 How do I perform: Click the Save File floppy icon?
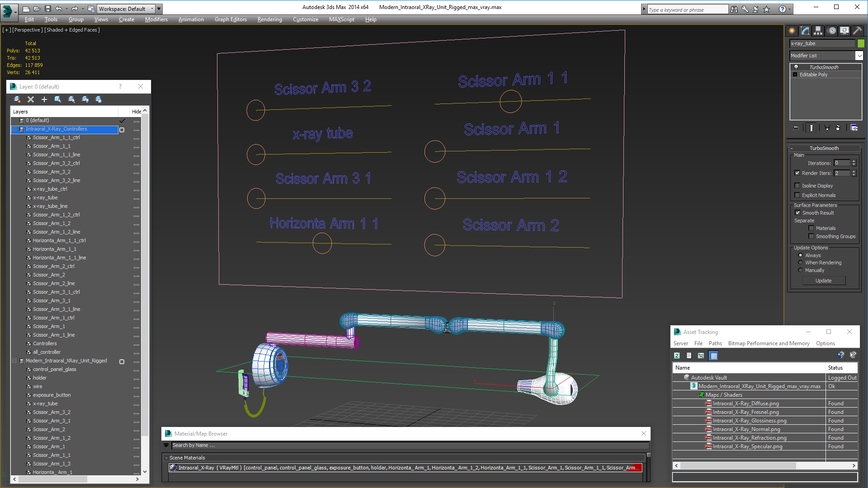pyautogui.click(x=47, y=9)
